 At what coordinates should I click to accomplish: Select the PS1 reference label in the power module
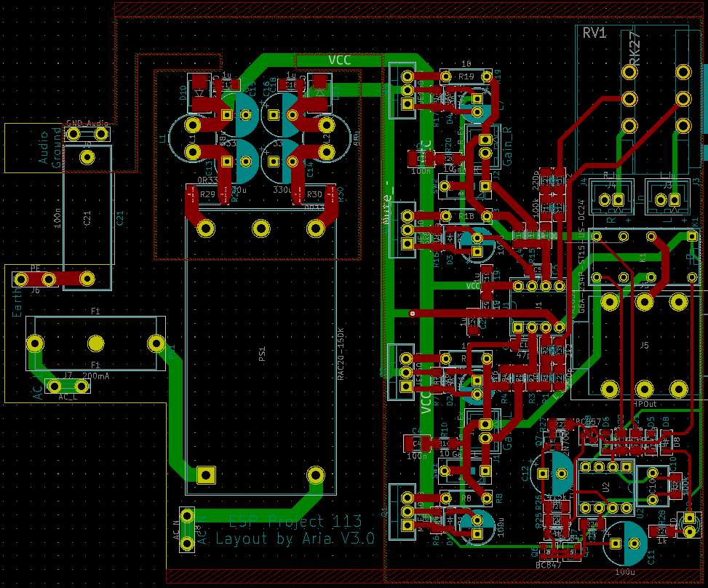pos(262,354)
